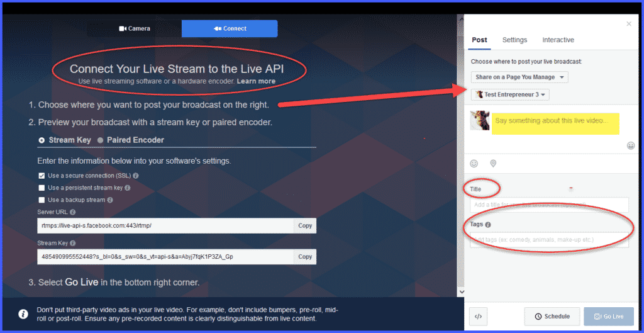Disable the secure connection (SSL) checkbox
This screenshot has width=644, height=333.
[42, 176]
